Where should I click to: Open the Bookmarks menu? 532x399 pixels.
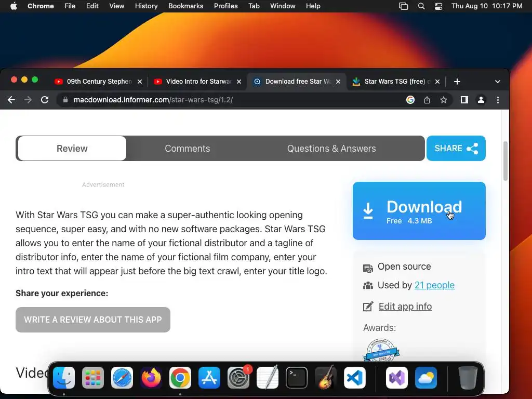(x=185, y=6)
